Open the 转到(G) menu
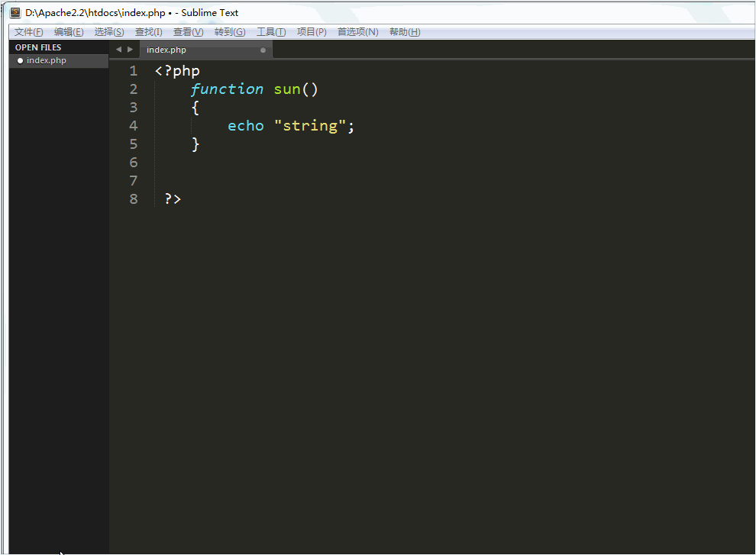The height and width of the screenshot is (555, 756). (230, 32)
